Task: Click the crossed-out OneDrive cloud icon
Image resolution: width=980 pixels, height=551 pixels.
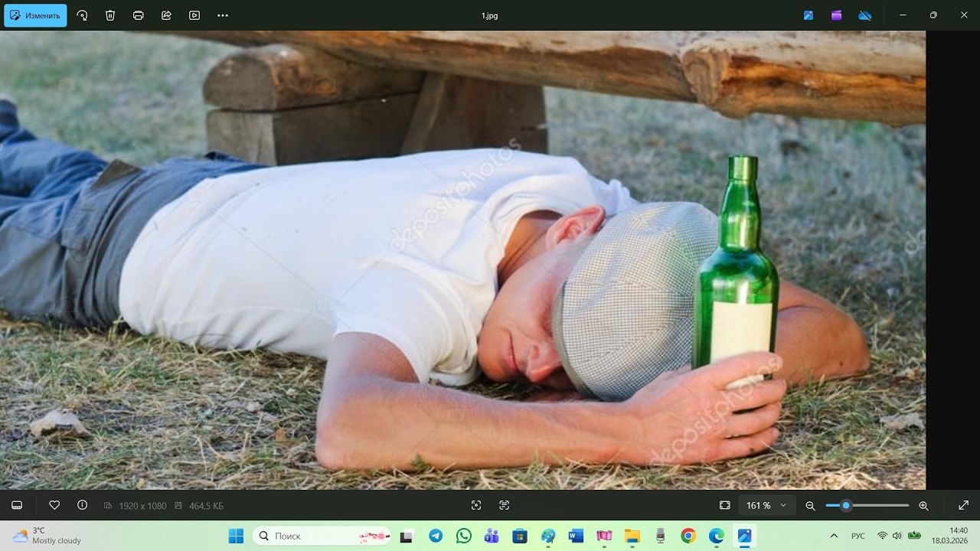Action: pos(865,15)
